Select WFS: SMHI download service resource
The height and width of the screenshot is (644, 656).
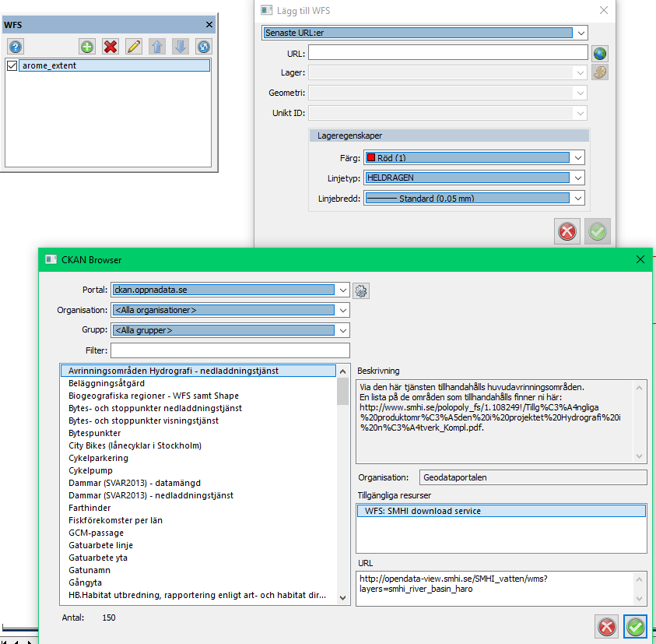500,511
